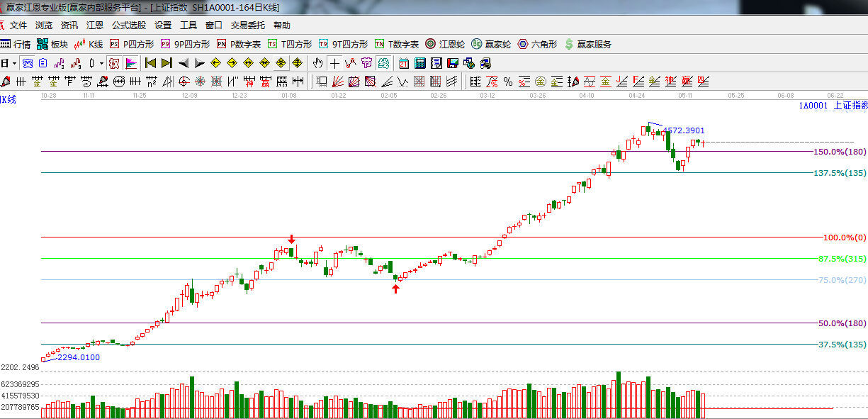Click the red 100.0%(0) level line label
868x419 pixels.
coord(845,238)
